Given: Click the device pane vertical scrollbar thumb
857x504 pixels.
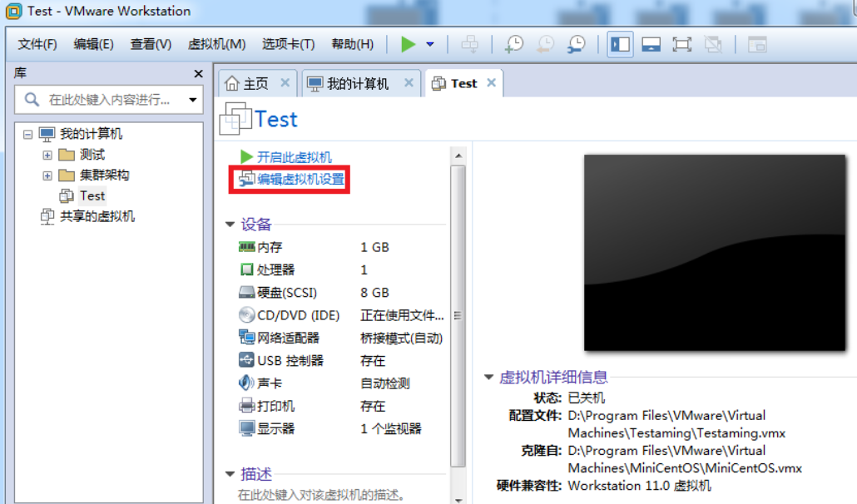Looking at the screenshot, I should tap(458, 317).
